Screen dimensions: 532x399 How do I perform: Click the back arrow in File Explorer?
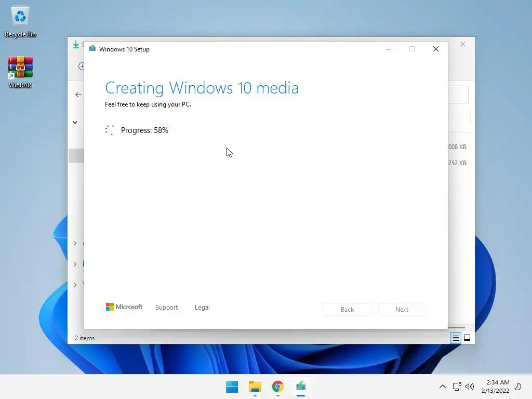(x=78, y=95)
